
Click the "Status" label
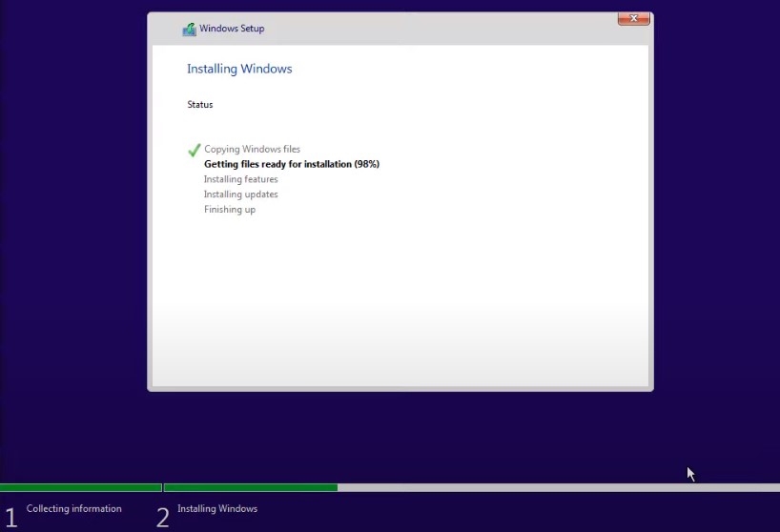200,105
